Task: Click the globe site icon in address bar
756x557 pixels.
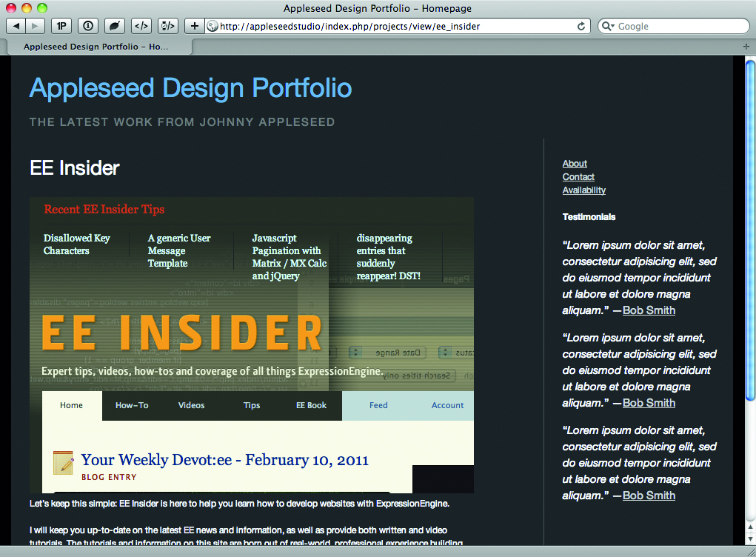Action: pos(213,26)
